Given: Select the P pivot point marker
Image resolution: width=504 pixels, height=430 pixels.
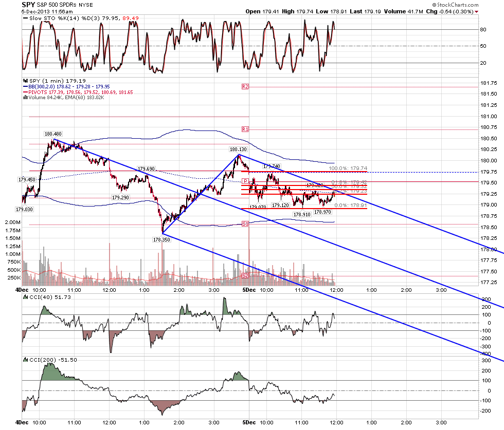Looking at the screenshot, I should 245,181.
